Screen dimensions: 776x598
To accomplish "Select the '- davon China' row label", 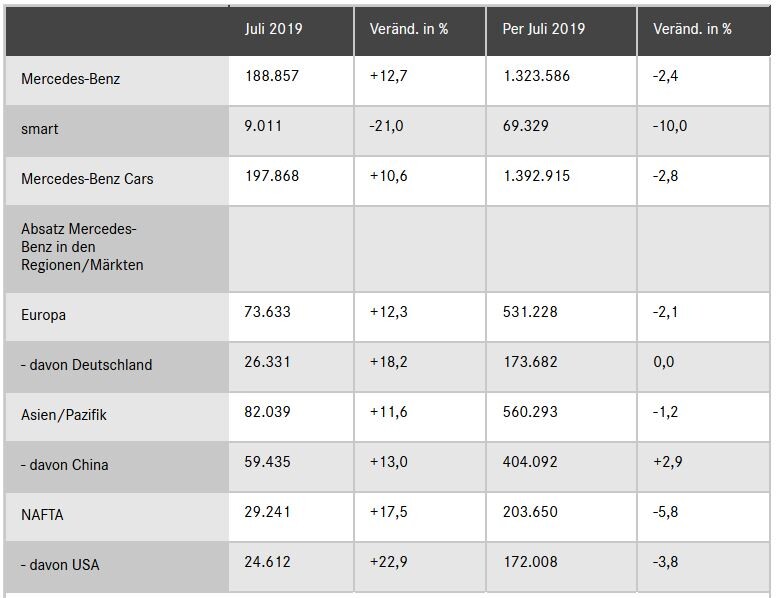I will [64, 465].
